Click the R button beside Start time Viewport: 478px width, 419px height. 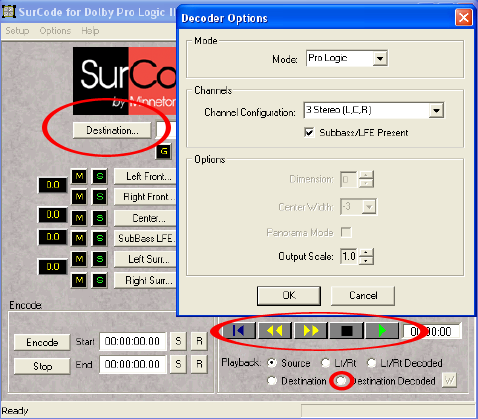[x=199, y=341]
